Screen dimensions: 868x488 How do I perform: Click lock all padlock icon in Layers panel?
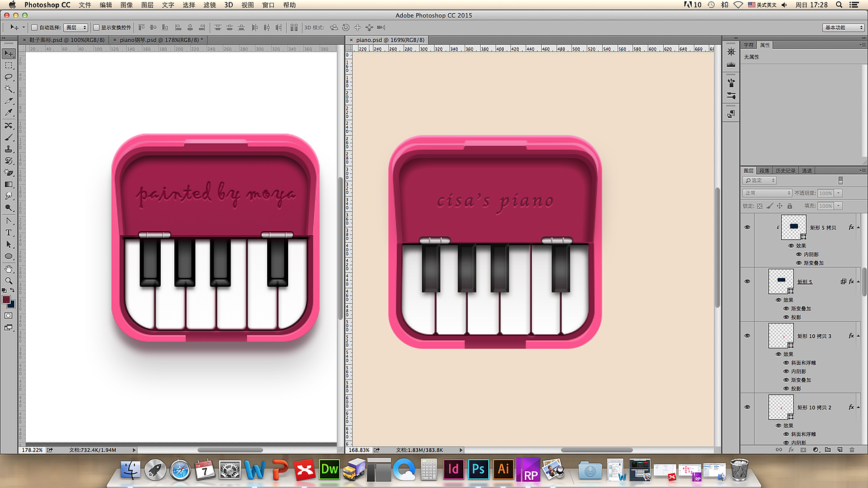pos(790,205)
